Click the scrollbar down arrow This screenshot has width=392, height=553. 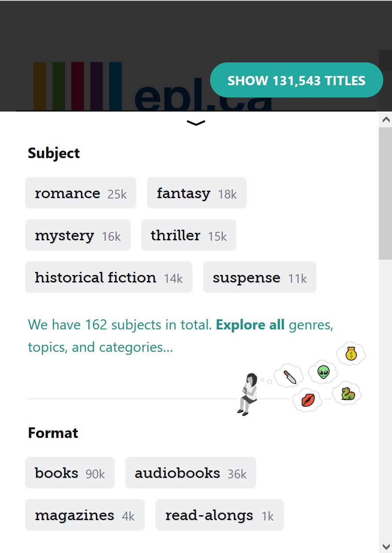click(x=385, y=546)
